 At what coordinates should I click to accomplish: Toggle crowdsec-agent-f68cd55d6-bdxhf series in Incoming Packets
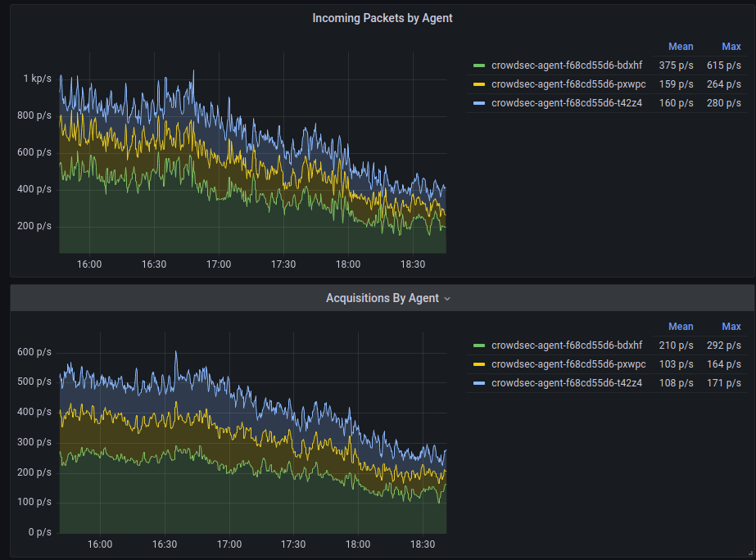pos(567,65)
